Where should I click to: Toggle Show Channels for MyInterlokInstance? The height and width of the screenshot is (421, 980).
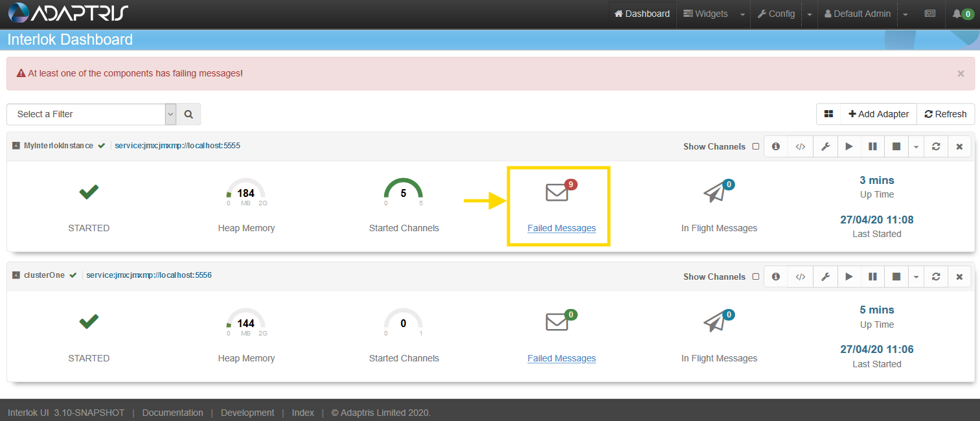755,146
